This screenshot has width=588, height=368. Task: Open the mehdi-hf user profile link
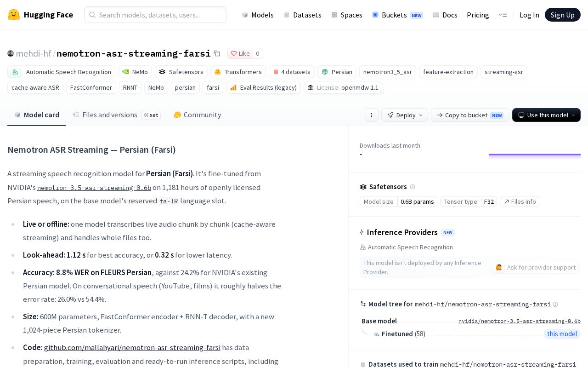[x=34, y=53]
